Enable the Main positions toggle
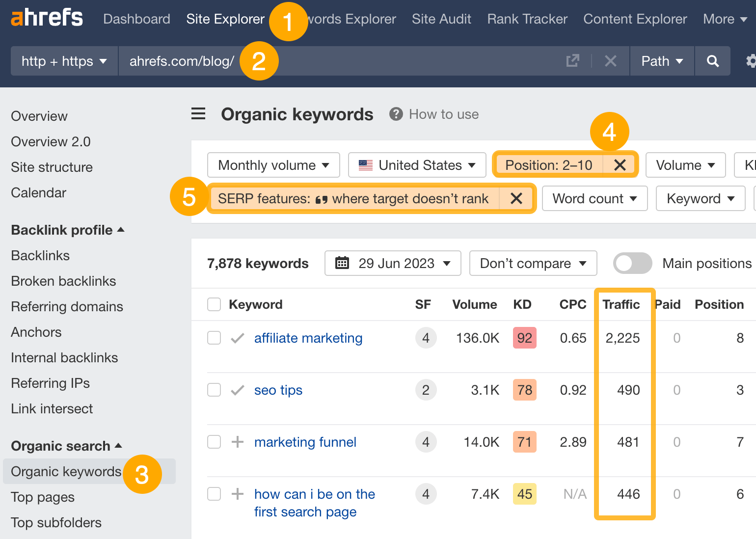Viewport: 756px width, 539px height. tap(632, 263)
